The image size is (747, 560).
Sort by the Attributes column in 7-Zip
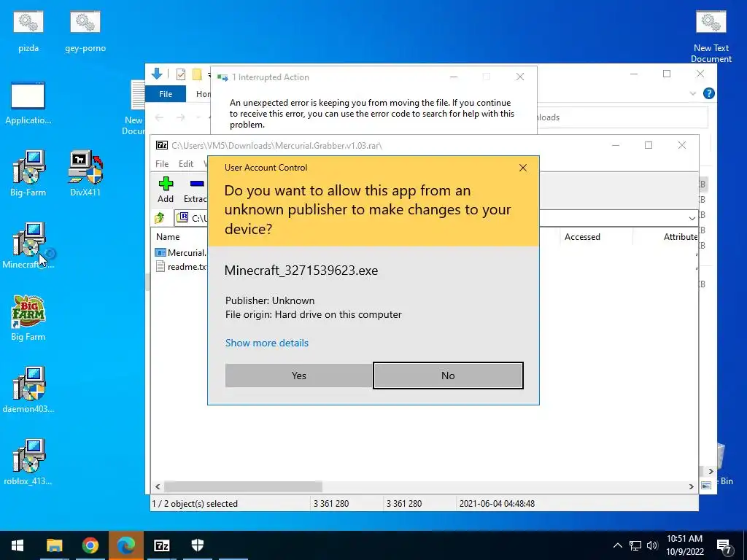pos(681,237)
